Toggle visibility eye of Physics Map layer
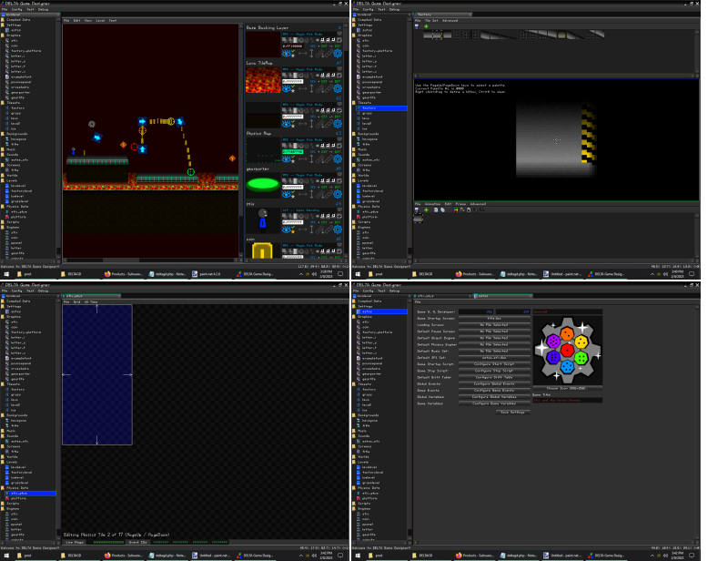The height and width of the screenshot is (561, 728). (286, 159)
